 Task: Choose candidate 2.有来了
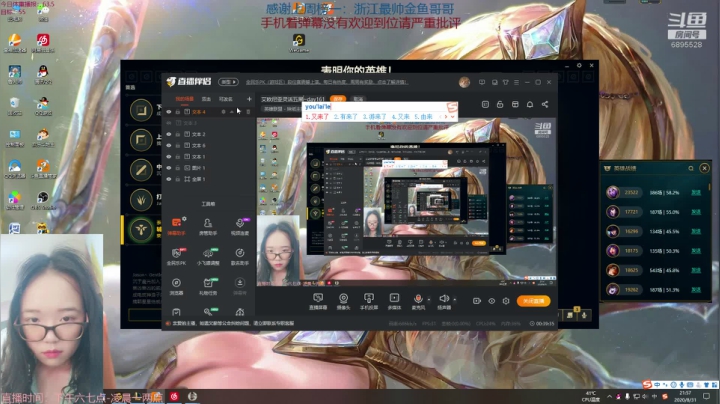click(x=345, y=117)
